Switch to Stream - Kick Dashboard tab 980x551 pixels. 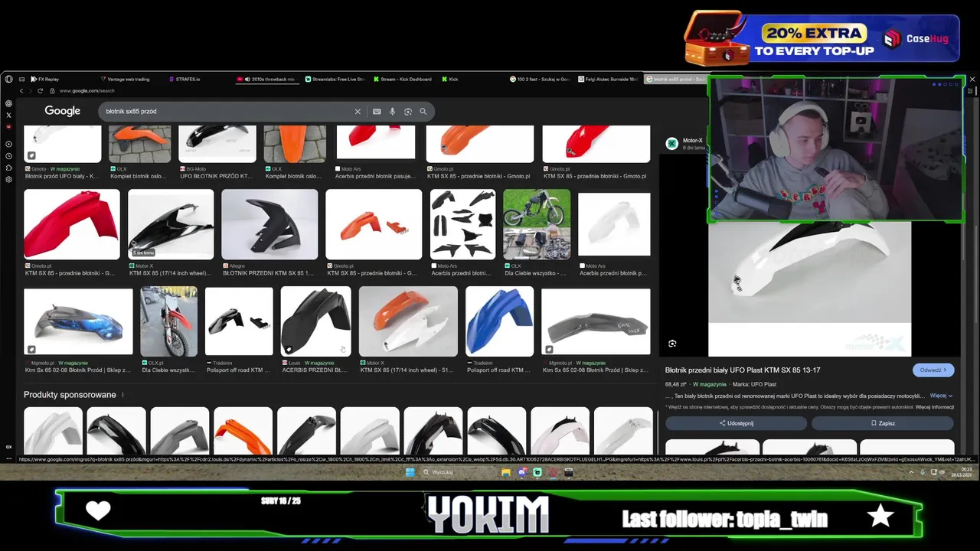(x=403, y=79)
